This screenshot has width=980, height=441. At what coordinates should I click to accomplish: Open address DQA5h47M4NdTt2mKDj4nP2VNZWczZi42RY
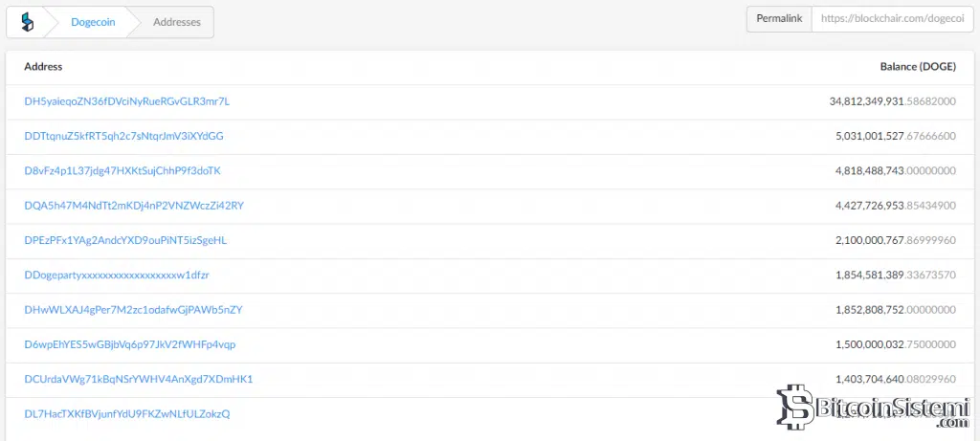click(134, 206)
